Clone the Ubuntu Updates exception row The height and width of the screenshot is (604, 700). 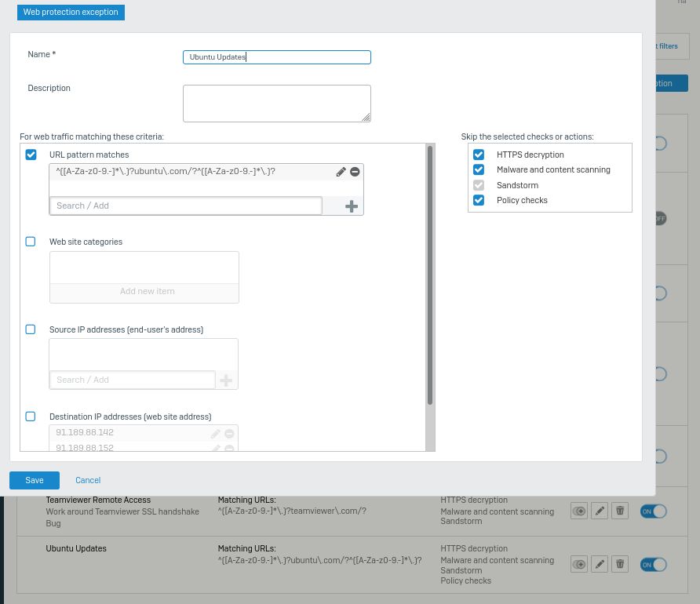[579, 564]
